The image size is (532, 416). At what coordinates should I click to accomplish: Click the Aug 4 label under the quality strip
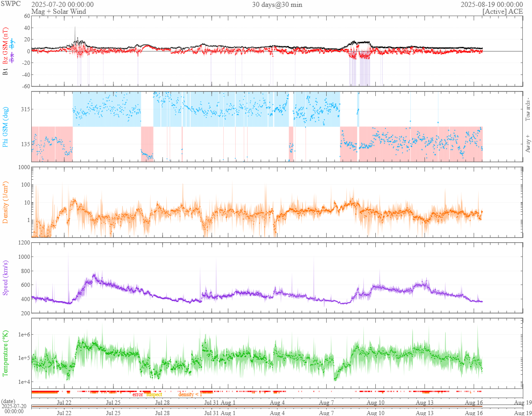[x=277, y=402]
